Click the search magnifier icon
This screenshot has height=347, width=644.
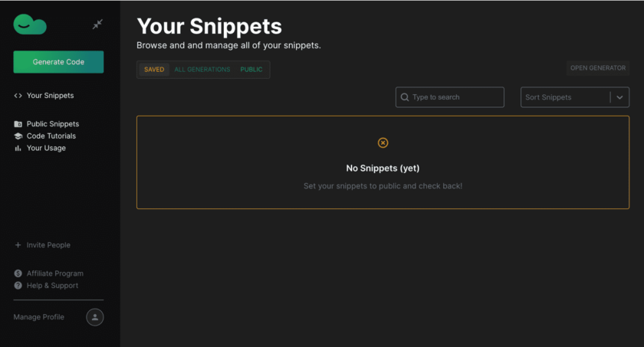405,97
